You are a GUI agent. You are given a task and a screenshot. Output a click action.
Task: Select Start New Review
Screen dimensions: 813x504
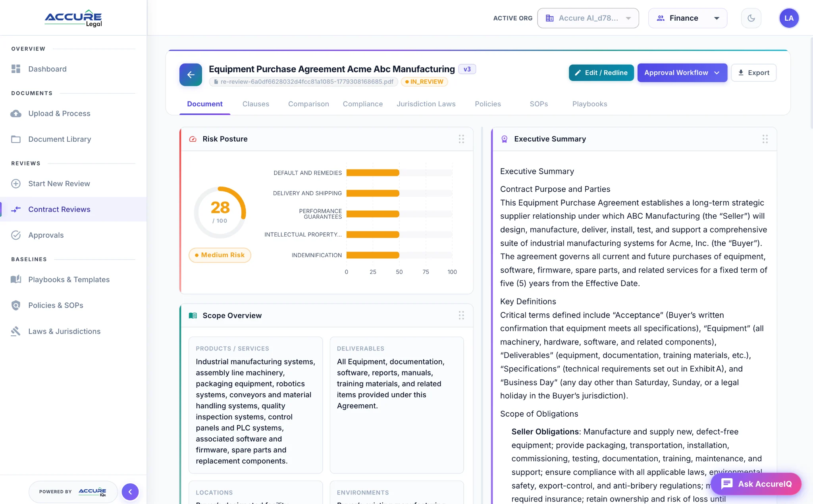(73, 184)
